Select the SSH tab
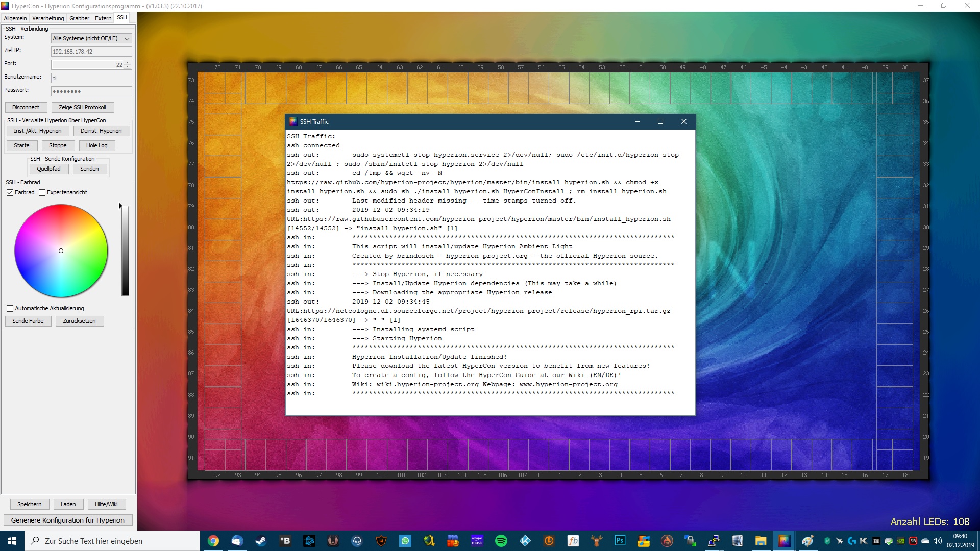Image resolution: width=980 pixels, height=551 pixels. [x=122, y=18]
